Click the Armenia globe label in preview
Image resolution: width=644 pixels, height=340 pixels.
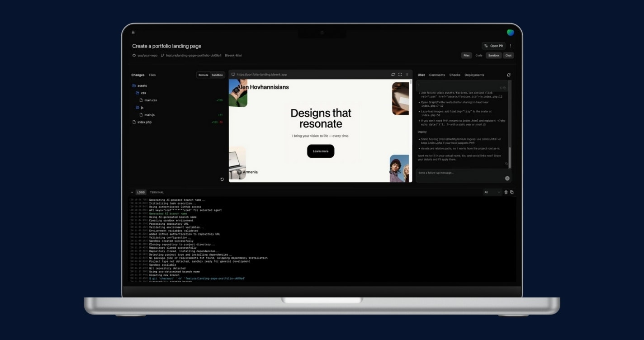tap(247, 172)
